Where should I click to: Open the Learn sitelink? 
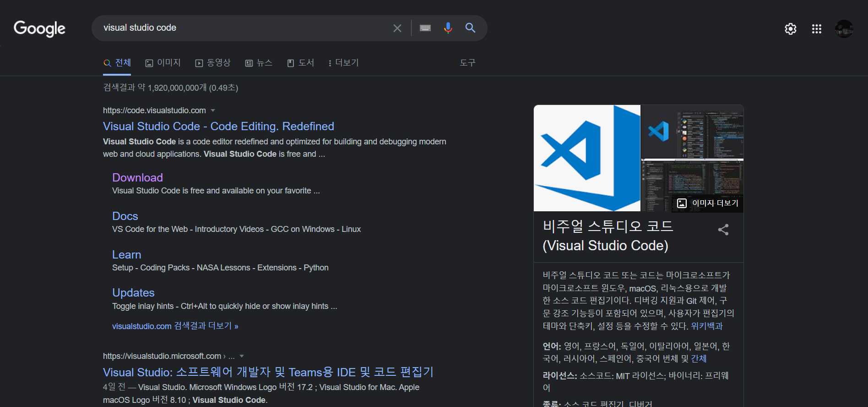pos(126,254)
